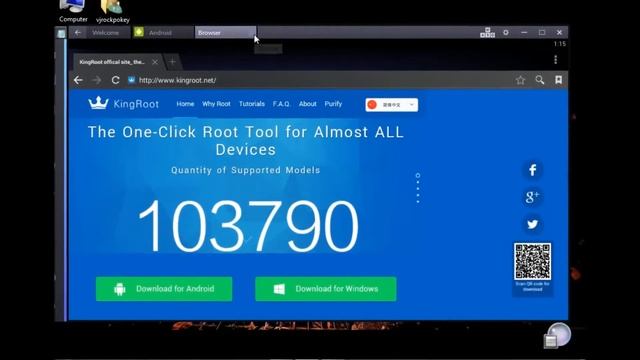
Task: Click the 103790 supported models counter
Action: (x=248, y=226)
